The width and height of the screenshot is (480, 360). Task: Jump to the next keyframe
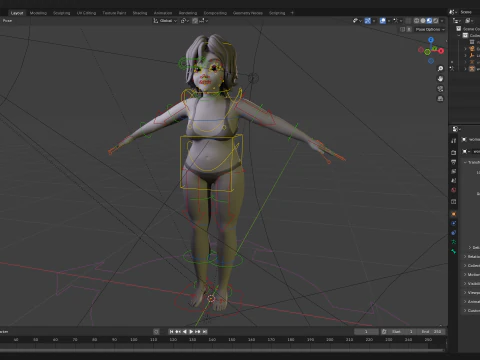pos(198,332)
